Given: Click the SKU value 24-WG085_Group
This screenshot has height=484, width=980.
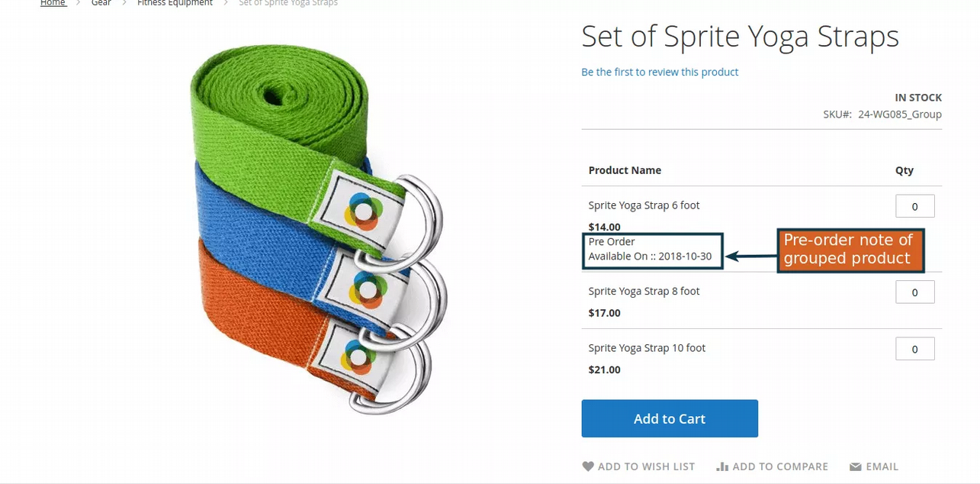Looking at the screenshot, I should click(899, 115).
